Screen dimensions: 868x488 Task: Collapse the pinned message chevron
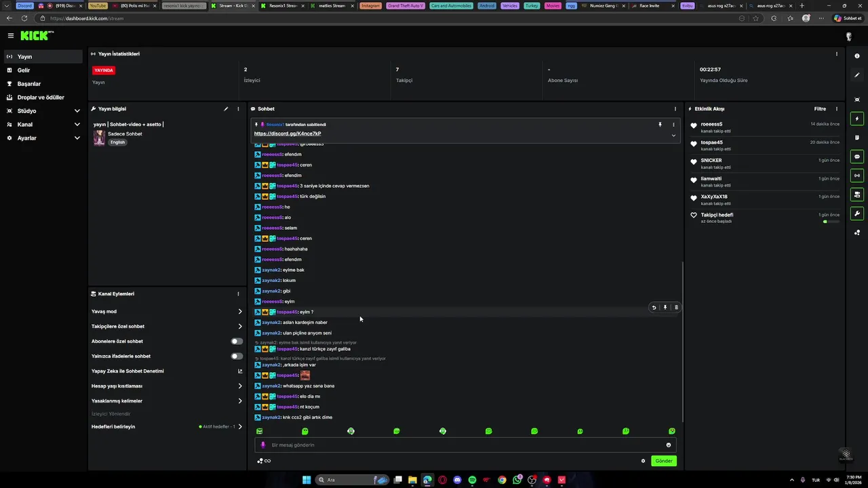coord(673,135)
